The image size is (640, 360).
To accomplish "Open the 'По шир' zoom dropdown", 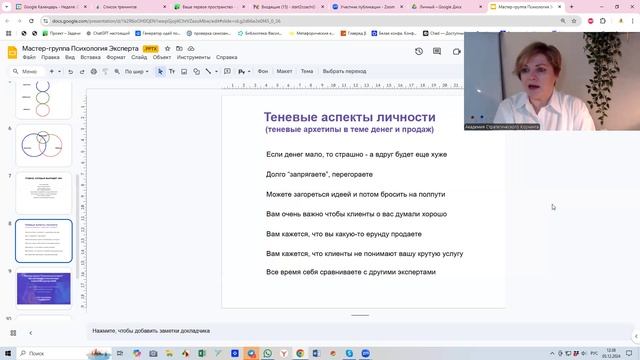I will (x=137, y=71).
